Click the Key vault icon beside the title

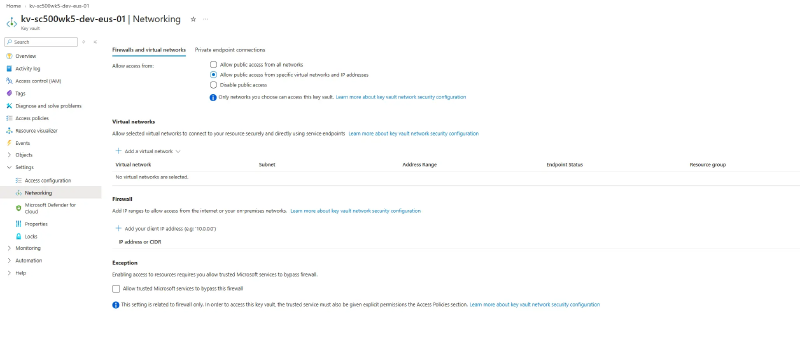(x=11, y=23)
